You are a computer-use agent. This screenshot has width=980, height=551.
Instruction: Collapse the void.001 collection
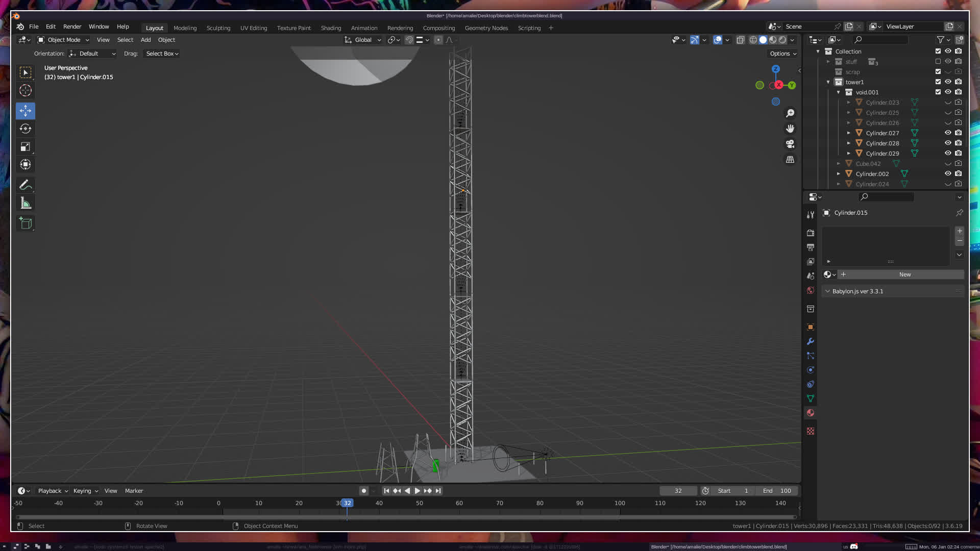[x=839, y=92]
